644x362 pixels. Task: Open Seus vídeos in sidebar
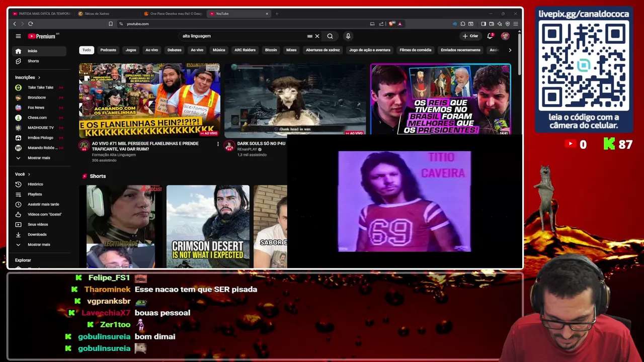click(x=39, y=224)
